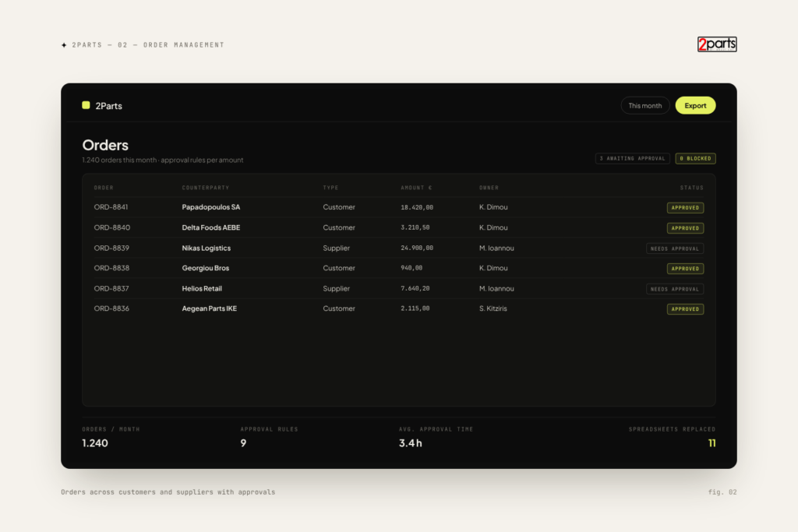Click amount 24.900,00

click(417, 248)
